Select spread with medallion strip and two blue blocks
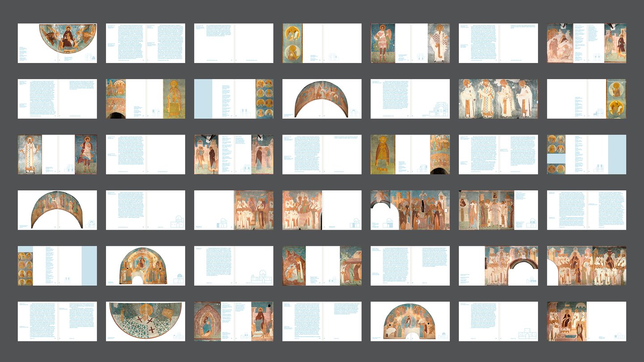The height and width of the screenshot is (362, 644). coord(57,266)
